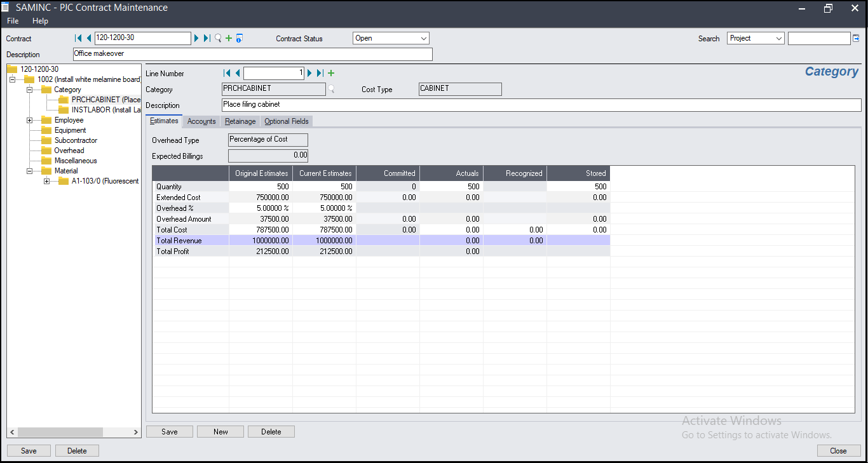Add a new line with green plus icon
Viewport: 868px width, 463px height.
pyautogui.click(x=330, y=73)
